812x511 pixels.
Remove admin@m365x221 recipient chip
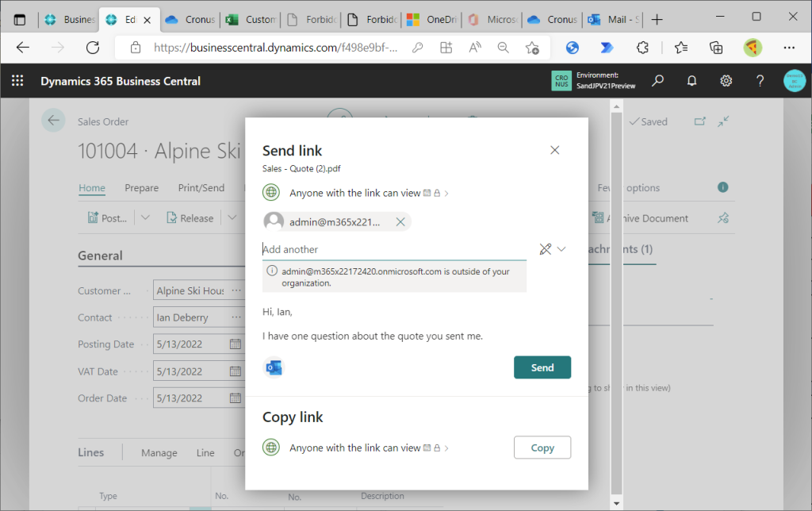[400, 222]
